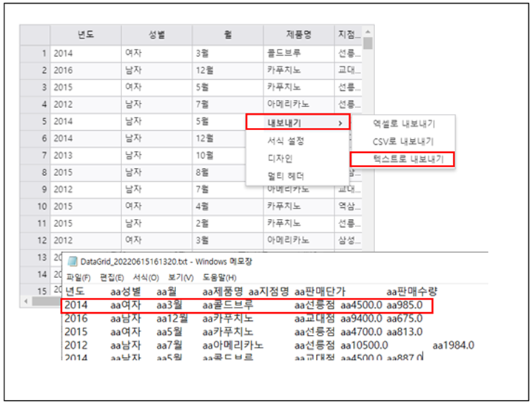Click the 2013 cell in row 7
Image resolution: width=532 pixels, height=403 pixels.
tap(86, 155)
